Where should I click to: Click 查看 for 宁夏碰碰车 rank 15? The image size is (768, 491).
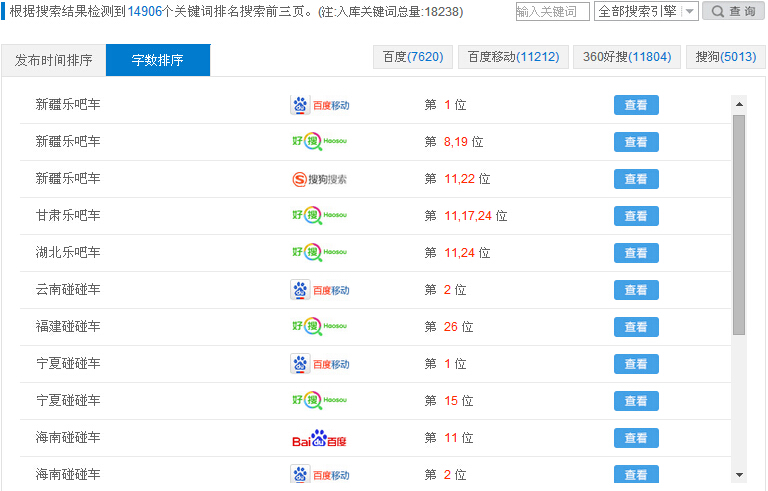click(x=636, y=401)
